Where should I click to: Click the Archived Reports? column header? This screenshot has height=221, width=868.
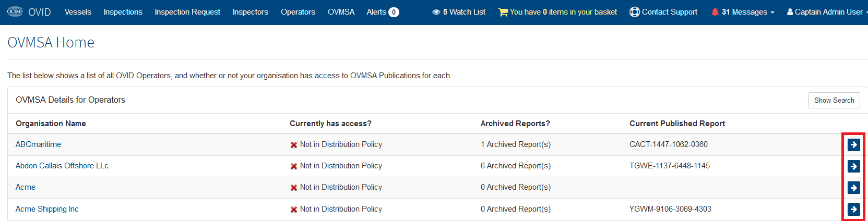click(x=515, y=124)
